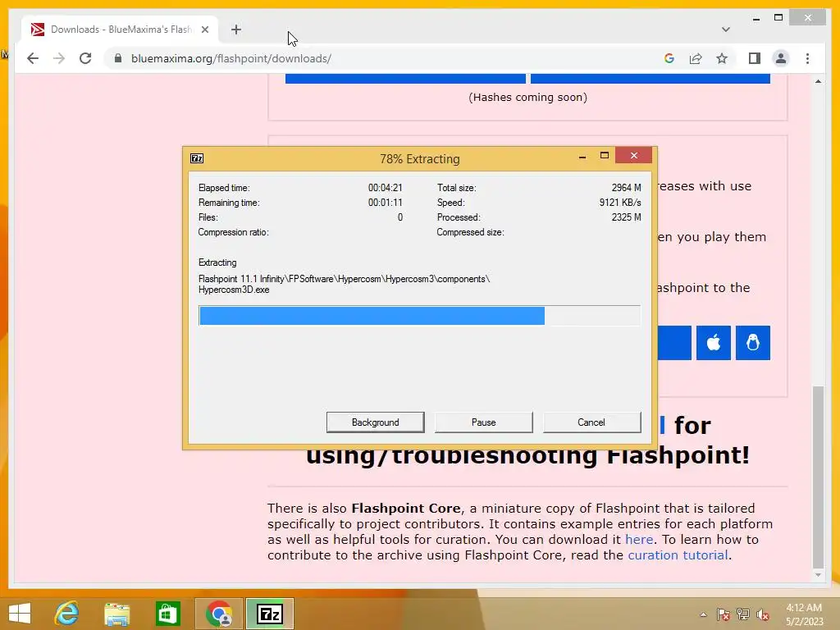Switch to 7-Zip taskbar item
The height and width of the screenshot is (630, 840).
pyautogui.click(x=269, y=614)
